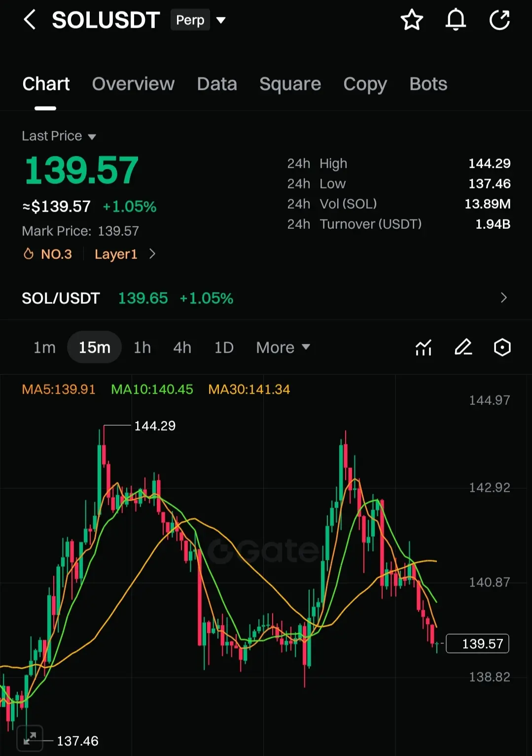Image resolution: width=532 pixels, height=756 pixels.
Task: Select the 1h timeframe
Action: click(142, 348)
